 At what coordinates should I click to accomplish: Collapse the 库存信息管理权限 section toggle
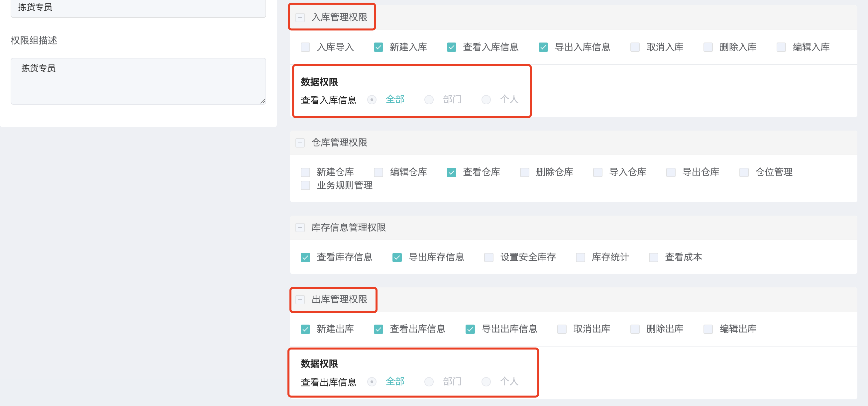300,228
